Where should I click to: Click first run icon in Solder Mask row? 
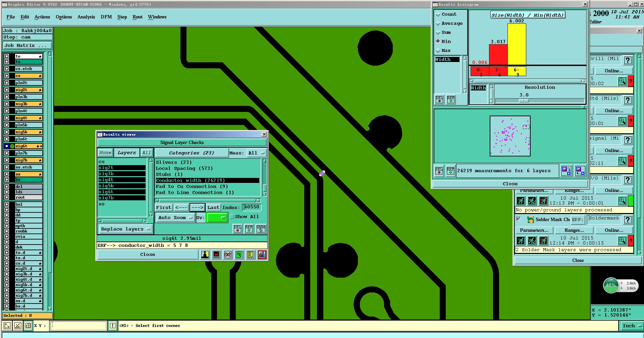[x=521, y=241]
